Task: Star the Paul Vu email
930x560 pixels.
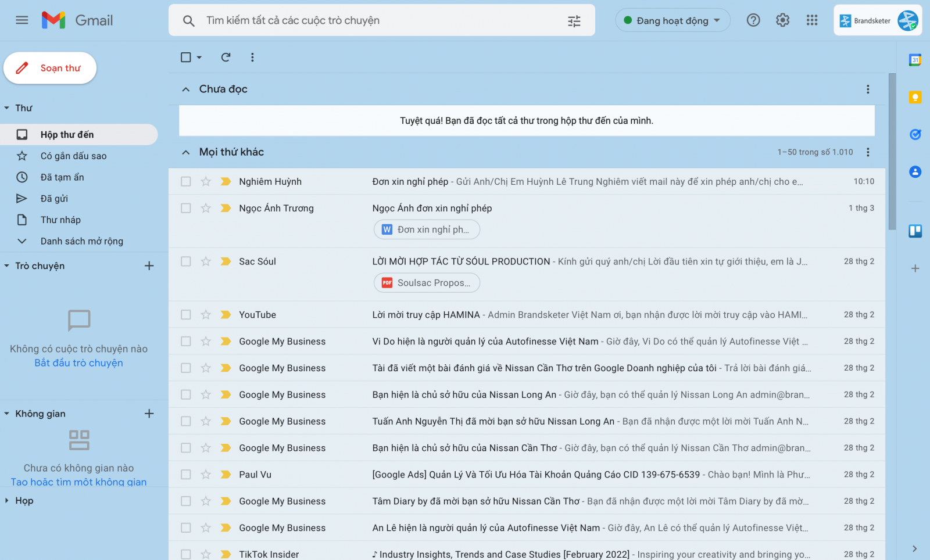Action: click(206, 475)
